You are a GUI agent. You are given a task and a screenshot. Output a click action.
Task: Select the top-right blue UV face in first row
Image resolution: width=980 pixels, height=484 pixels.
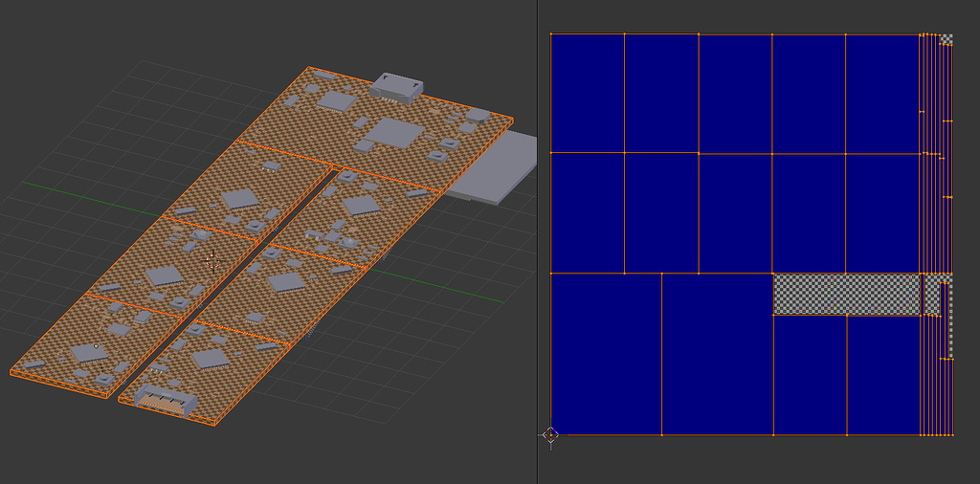pyautogui.click(x=882, y=93)
